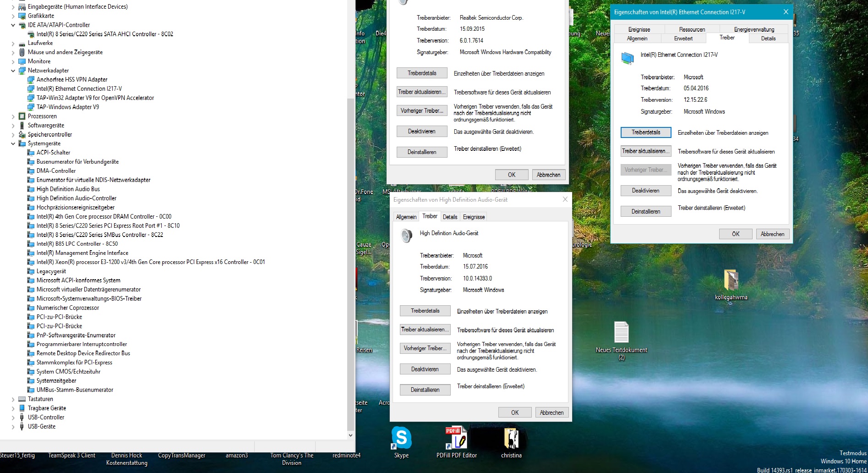This screenshot has height=473, width=868.
Task: Click the speaker icon in the High Definition Audio-Gerät dialog
Action: coord(406,236)
